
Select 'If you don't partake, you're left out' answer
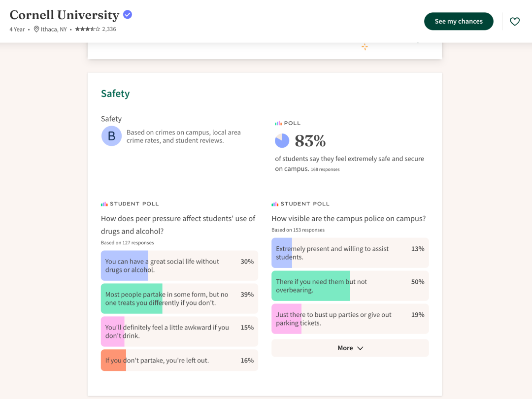179,360
